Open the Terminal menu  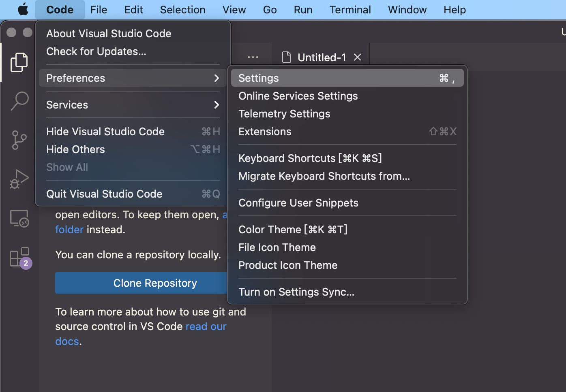(350, 10)
